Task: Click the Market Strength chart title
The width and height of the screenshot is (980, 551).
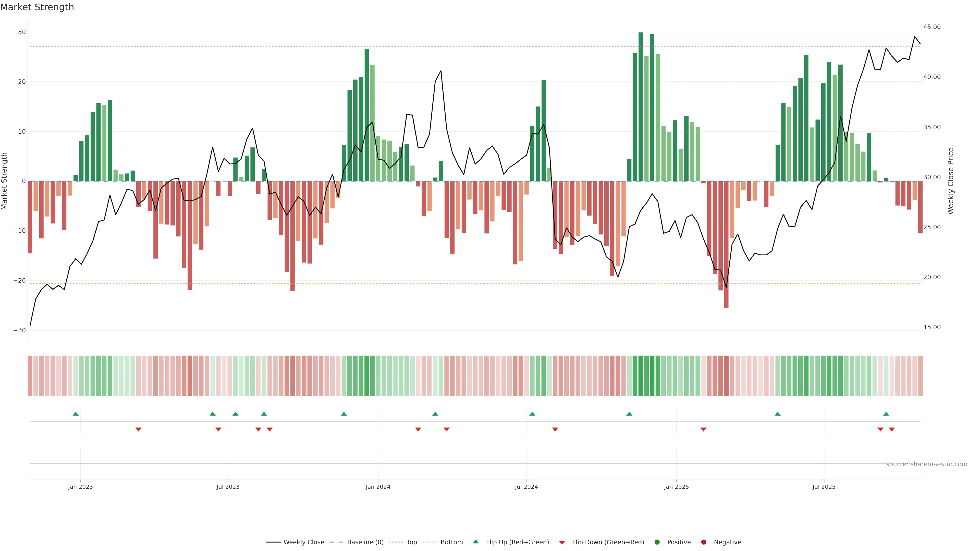Action: pyautogui.click(x=37, y=7)
